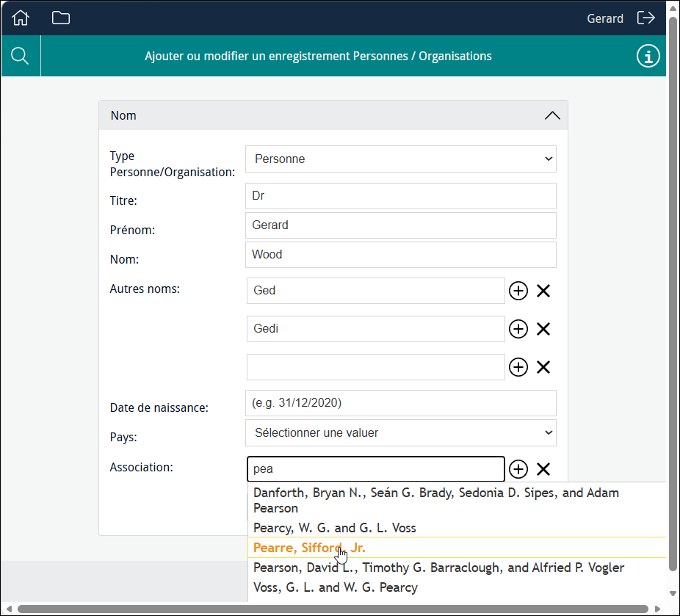Remove the Ged other name entry
Image resolution: width=680 pixels, height=616 pixels.
(543, 291)
